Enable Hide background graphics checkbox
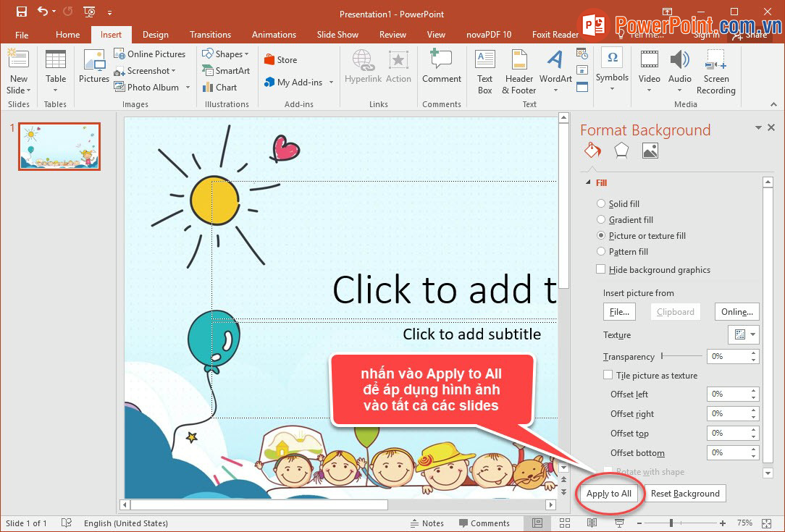The height and width of the screenshot is (532, 785). (600, 269)
